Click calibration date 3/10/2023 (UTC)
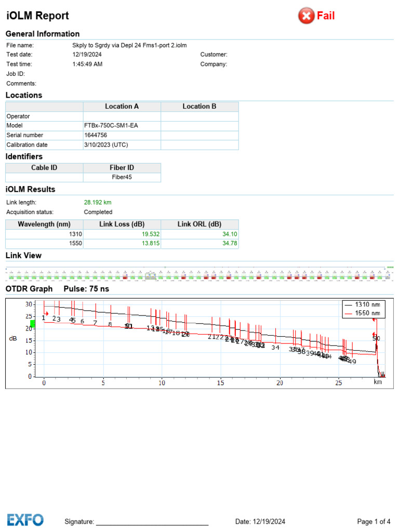Screen dimensions: 399x532 point(106,145)
